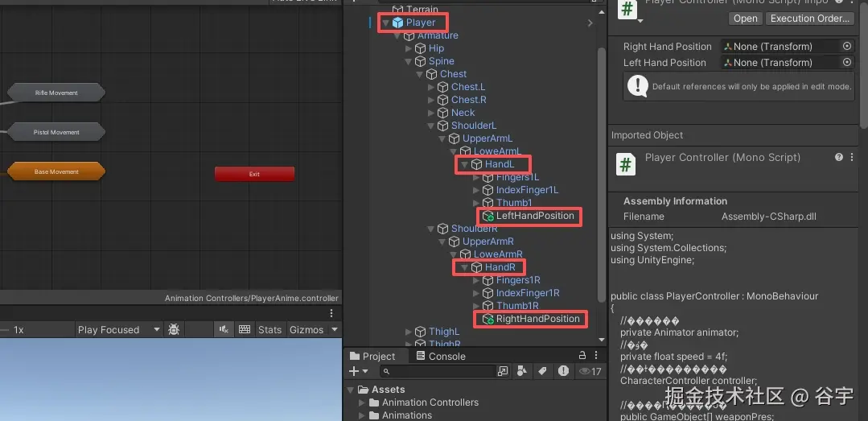The image size is (868, 421).
Task: Click the Assets folder icon
Action: tap(363, 390)
